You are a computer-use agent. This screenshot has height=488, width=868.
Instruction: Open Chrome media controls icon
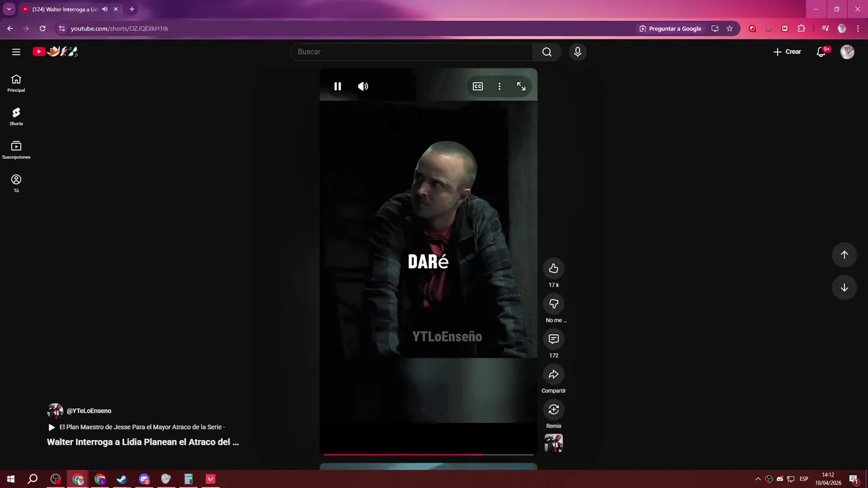point(825,28)
